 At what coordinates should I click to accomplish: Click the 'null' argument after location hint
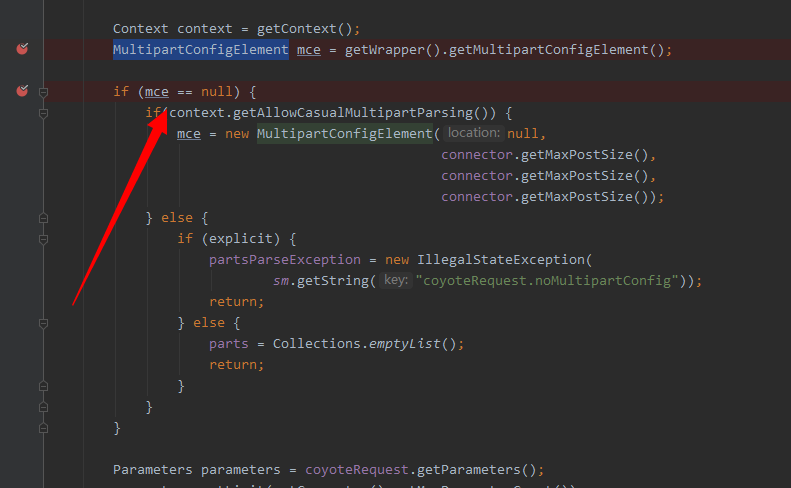click(x=523, y=134)
